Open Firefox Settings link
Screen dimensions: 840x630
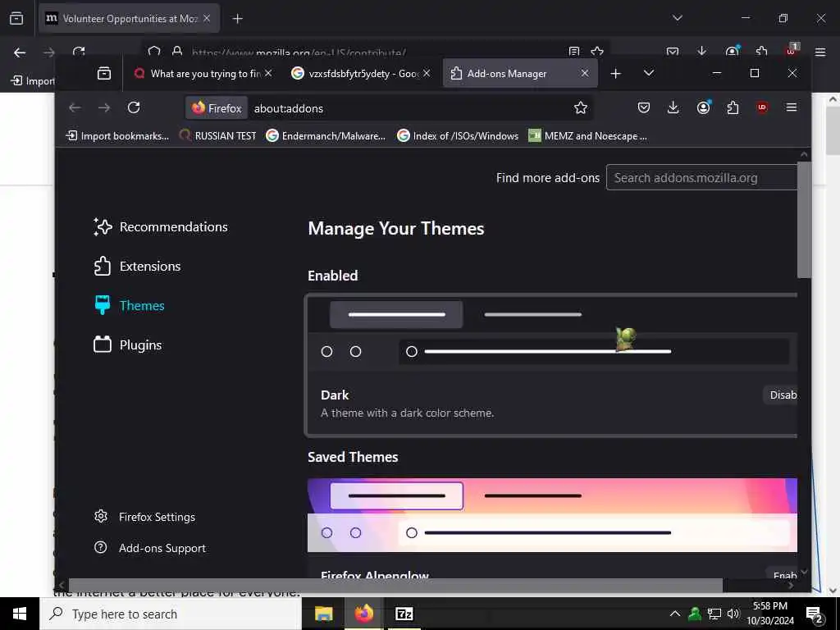pos(144,517)
